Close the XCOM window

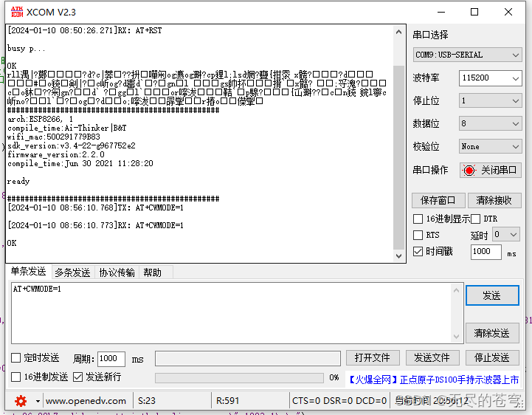click(508, 12)
